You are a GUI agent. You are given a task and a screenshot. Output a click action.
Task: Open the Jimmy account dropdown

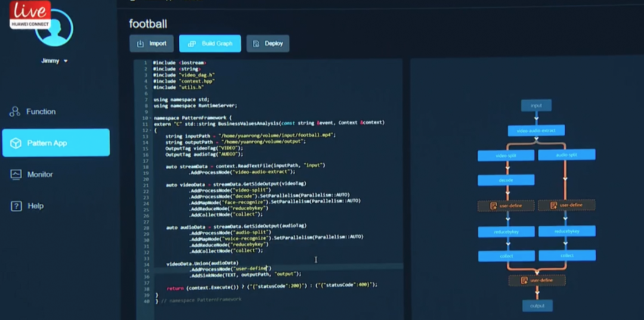pyautogui.click(x=54, y=61)
